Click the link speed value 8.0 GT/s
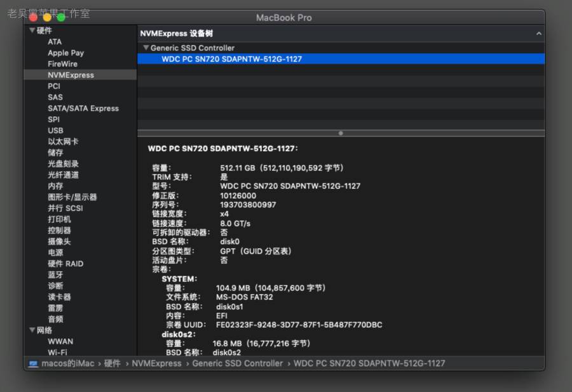 (235, 223)
